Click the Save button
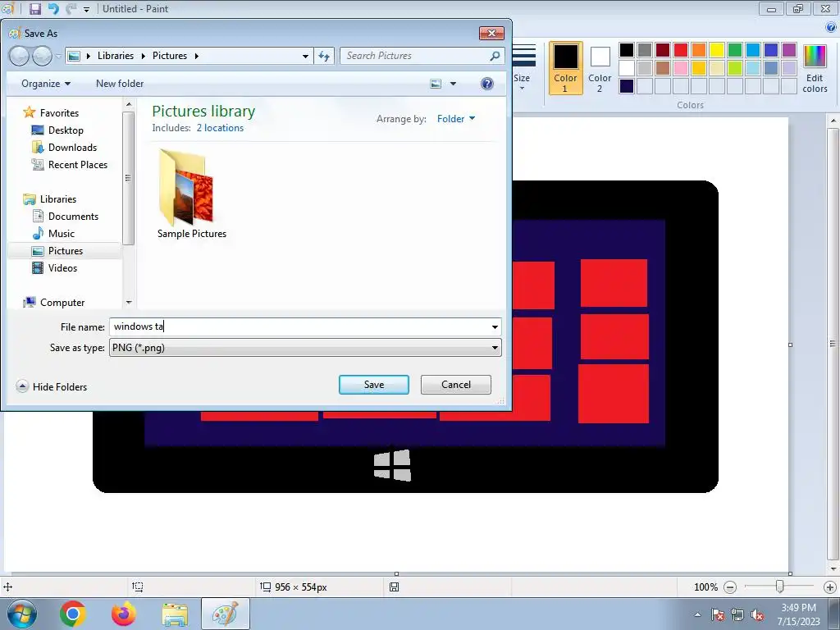840x630 pixels. [374, 385]
